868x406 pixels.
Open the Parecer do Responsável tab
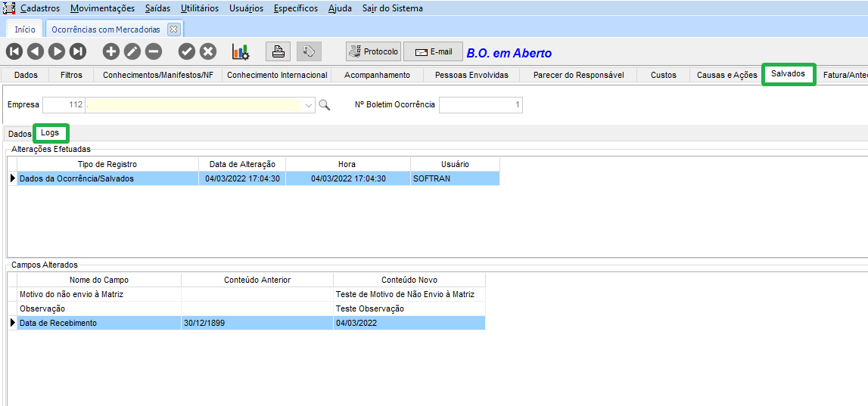point(578,75)
